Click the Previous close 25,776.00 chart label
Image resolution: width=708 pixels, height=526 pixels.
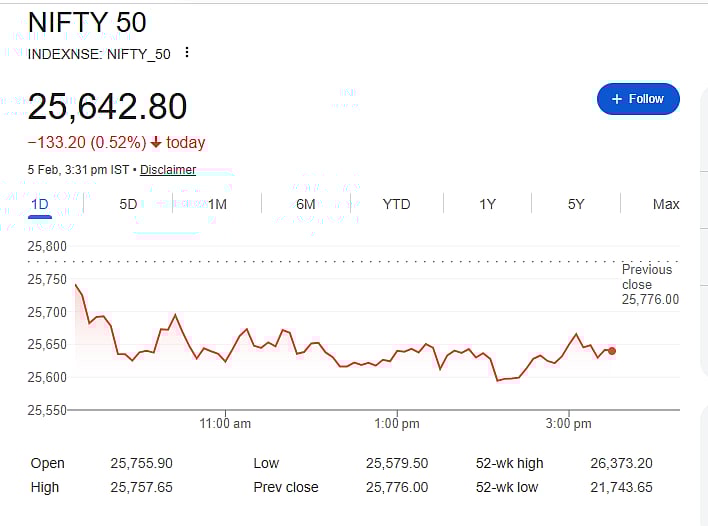(650, 284)
